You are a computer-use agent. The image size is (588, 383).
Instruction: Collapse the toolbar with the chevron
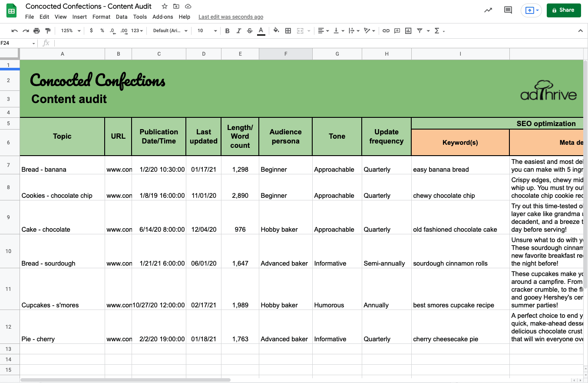580,31
